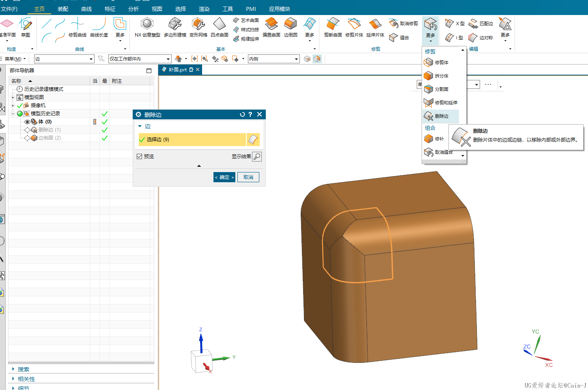Click the help icon in 删除边 dialog

click(x=250, y=114)
